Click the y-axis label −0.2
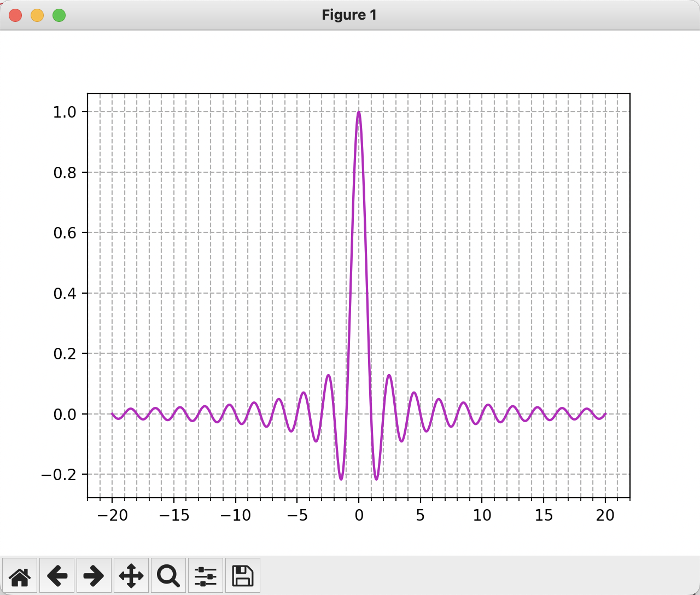Image resolution: width=700 pixels, height=595 pixels. coord(59,475)
